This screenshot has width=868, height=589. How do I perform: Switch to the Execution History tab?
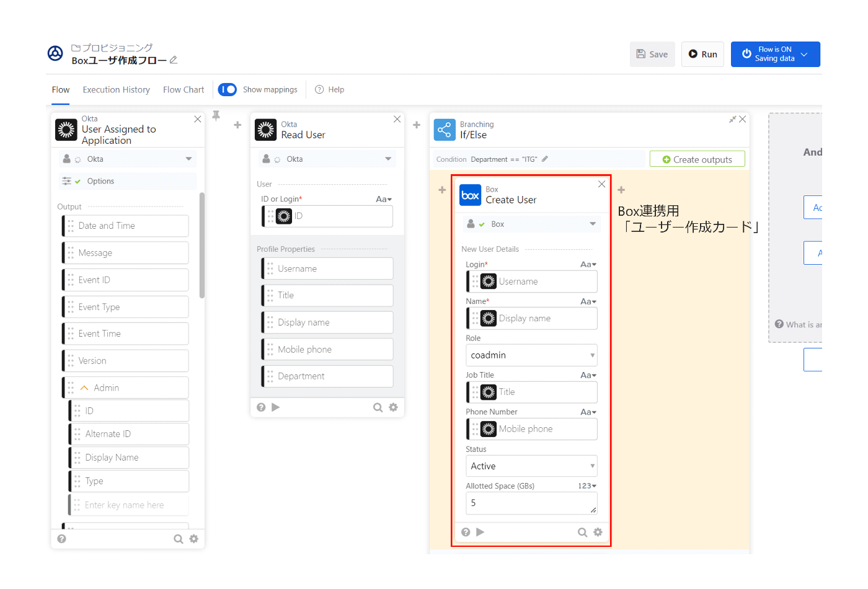(x=116, y=90)
